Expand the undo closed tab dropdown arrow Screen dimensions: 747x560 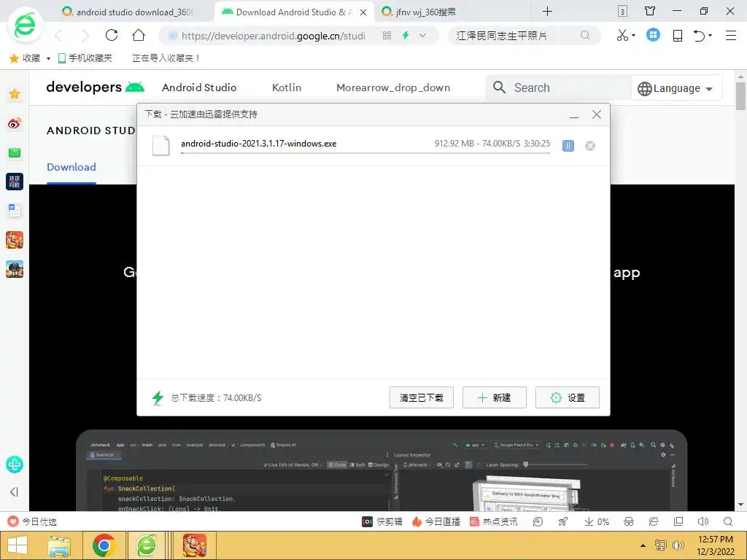pos(711,35)
